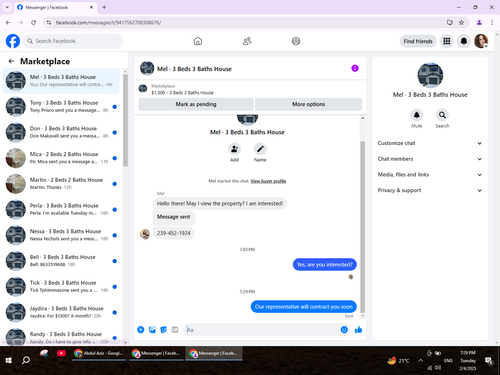Viewport: 500px width, 375px height.
Task: Click the 'Yes, are you interested?' message
Action: (325, 265)
